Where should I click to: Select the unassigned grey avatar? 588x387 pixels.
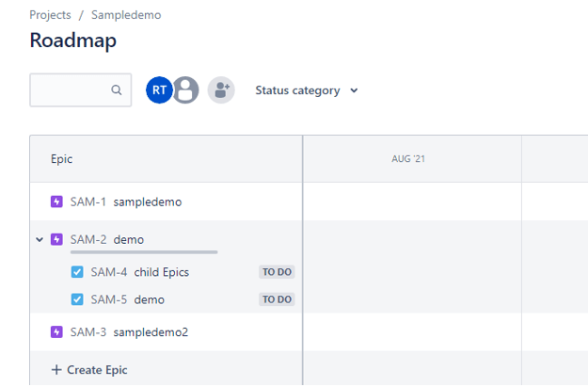pyautogui.click(x=186, y=90)
